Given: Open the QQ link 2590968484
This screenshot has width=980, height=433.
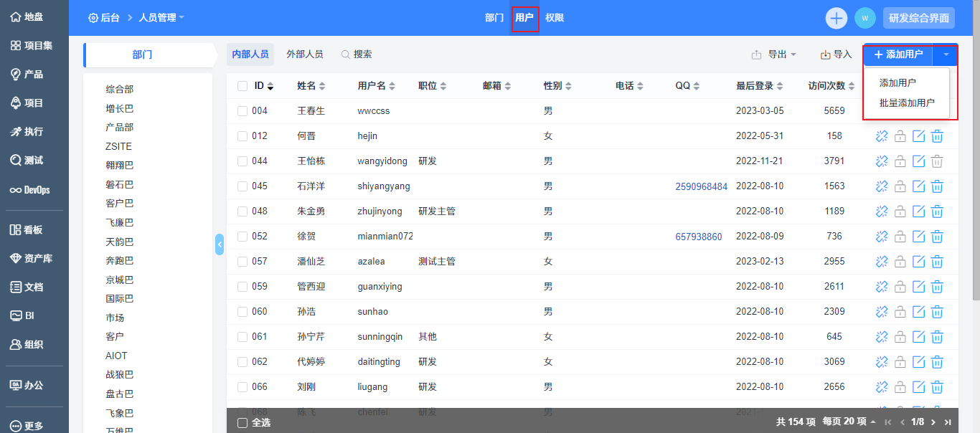Looking at the screenshot, I should [701, 186].
